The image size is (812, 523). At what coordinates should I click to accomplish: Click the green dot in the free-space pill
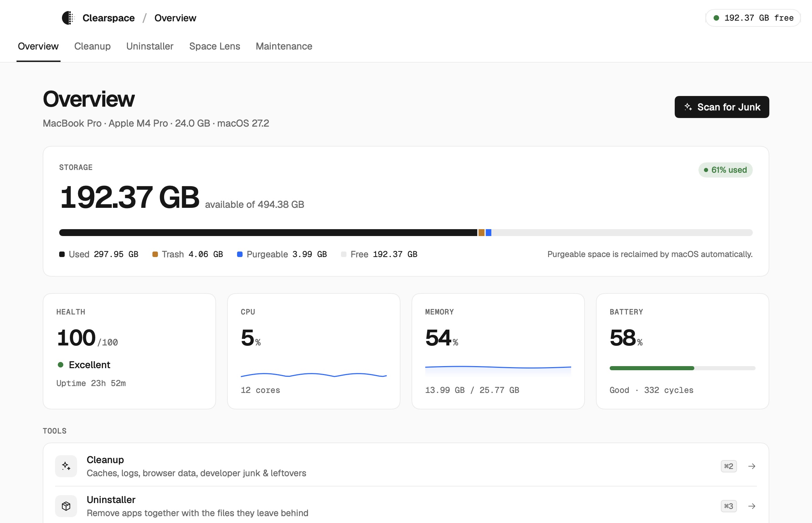click(716, 18)
